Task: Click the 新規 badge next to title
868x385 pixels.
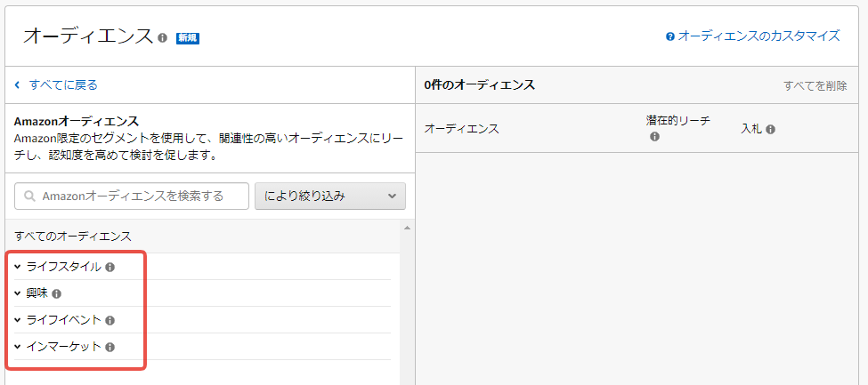Action: point(187,38)
